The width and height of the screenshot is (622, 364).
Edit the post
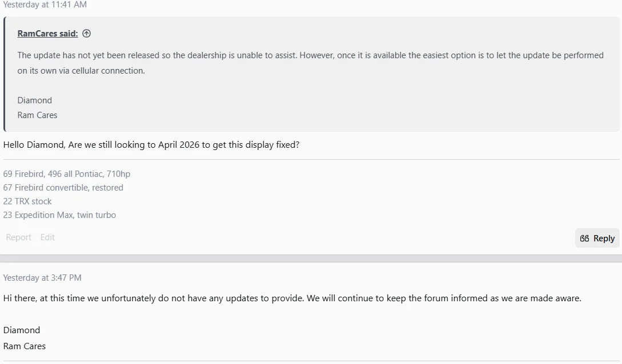click(47, 237)
